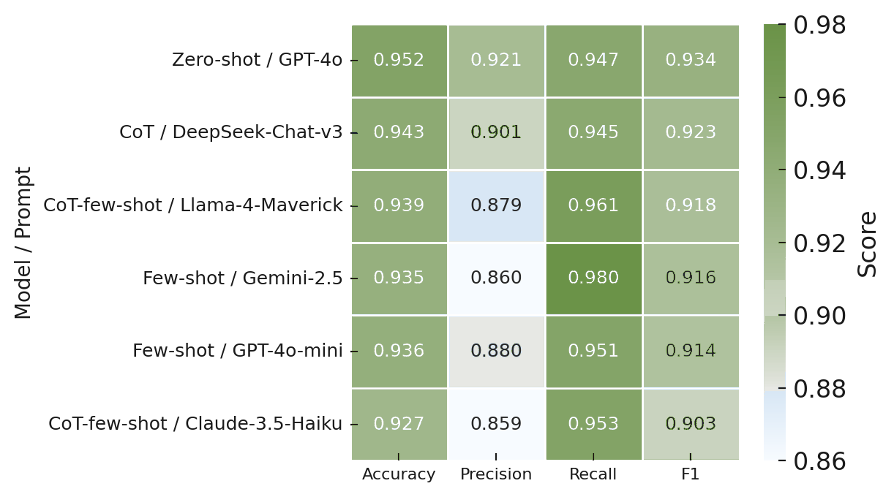Click the Precision column label

tap(496, 475)
